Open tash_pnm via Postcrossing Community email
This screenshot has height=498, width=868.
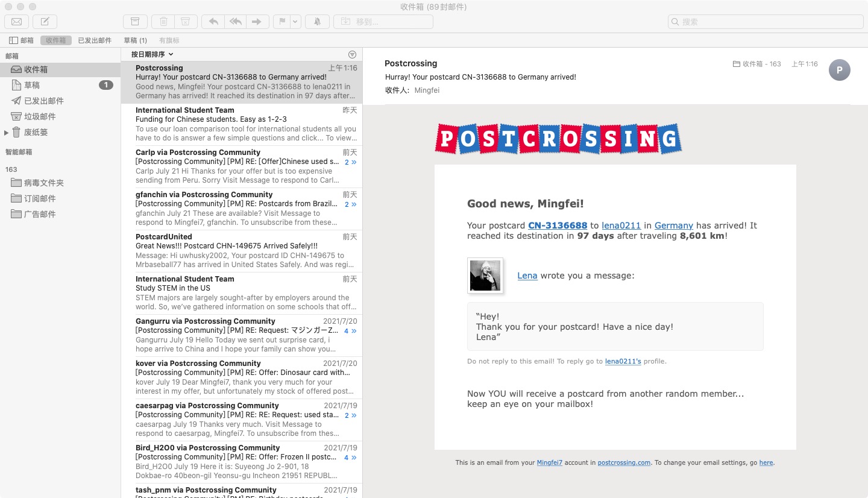pyautogui.click(x=242, y=491)
